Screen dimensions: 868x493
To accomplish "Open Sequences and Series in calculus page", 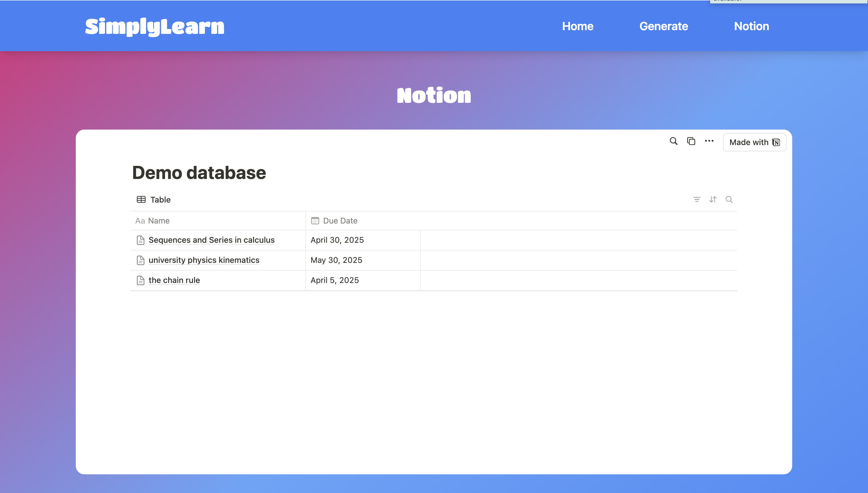I will pyautogui.click(x=212, y=240).
